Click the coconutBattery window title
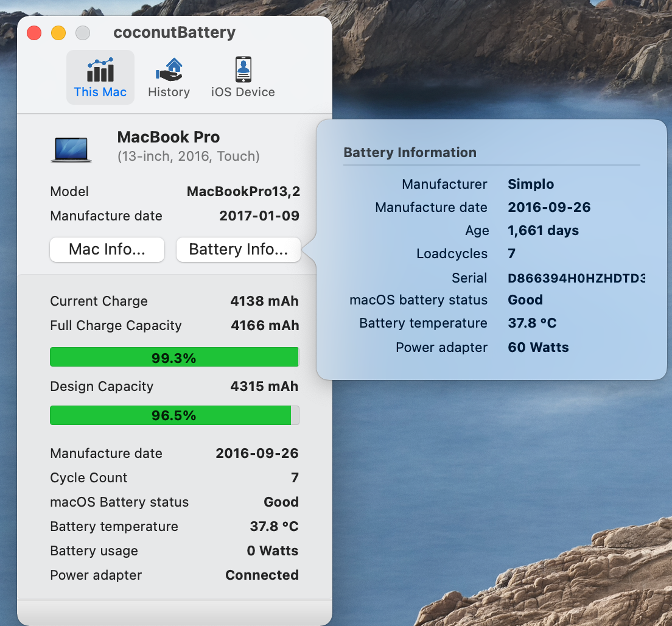Screen dimensions: 672x626 175,33
